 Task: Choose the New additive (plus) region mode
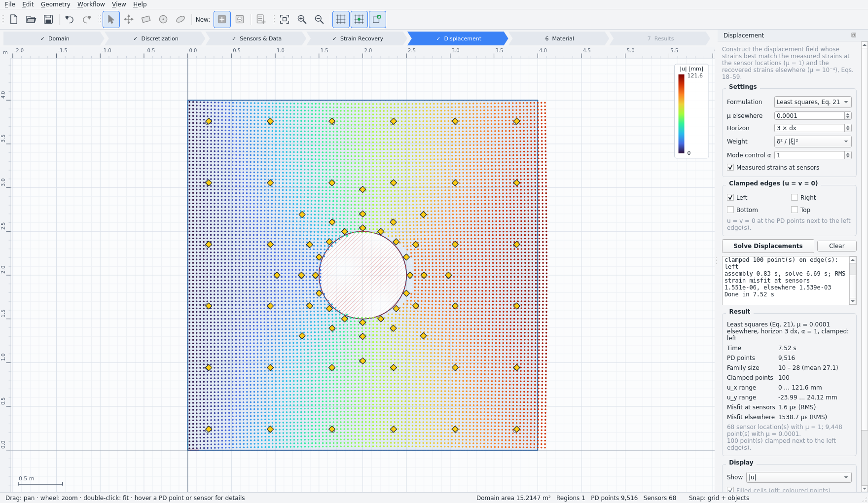click(222, 19)
